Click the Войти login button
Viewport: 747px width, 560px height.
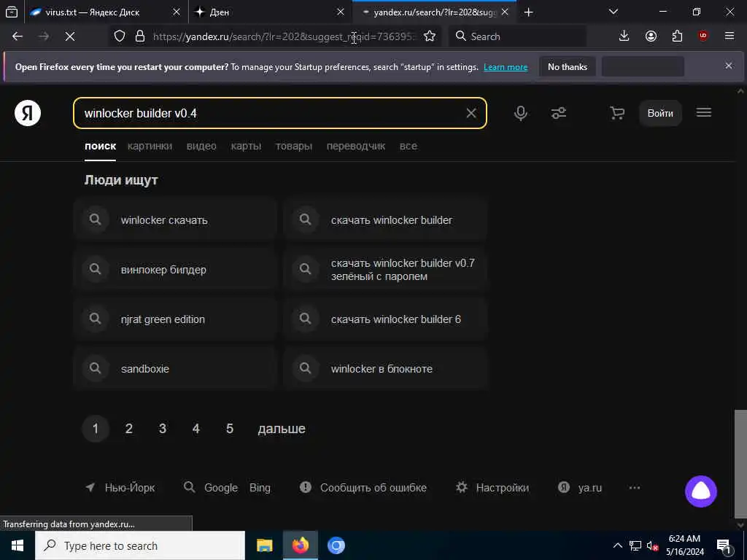tap(660, 113)
